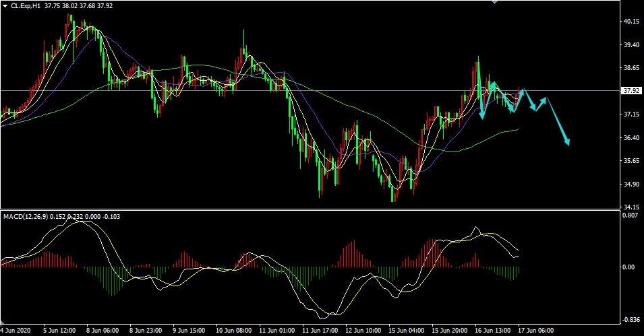Click the divider between price chart and MACD
Viewport: 644px width, 336px height.
tap(310, 209)
